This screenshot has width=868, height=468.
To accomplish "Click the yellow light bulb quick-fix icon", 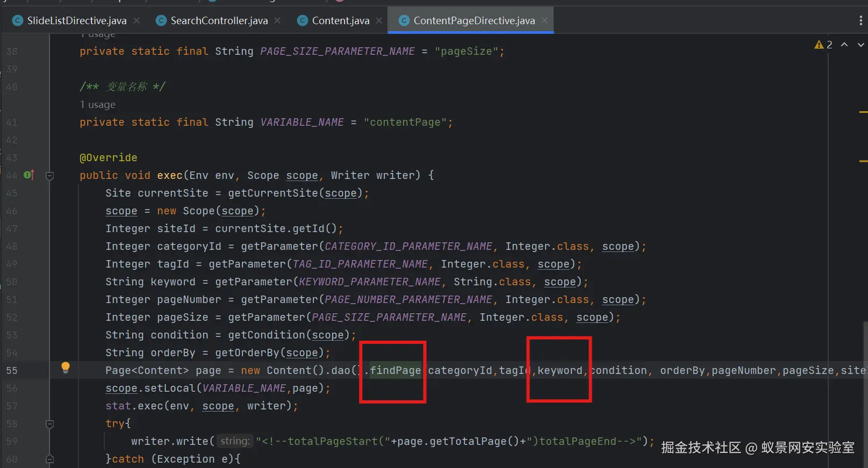I will pyautogui.click(x=66, y=368).
